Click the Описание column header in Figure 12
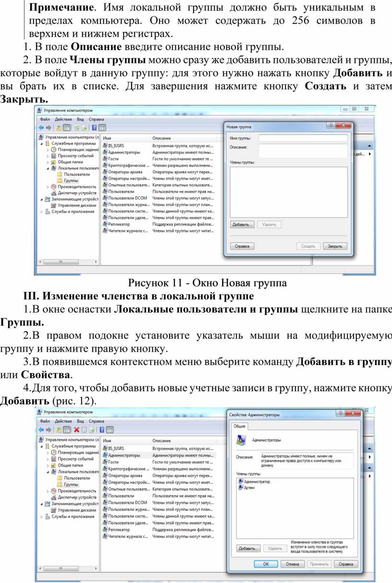Image resolution: width=392 pixels, height=583 pixels. [161, 440]
